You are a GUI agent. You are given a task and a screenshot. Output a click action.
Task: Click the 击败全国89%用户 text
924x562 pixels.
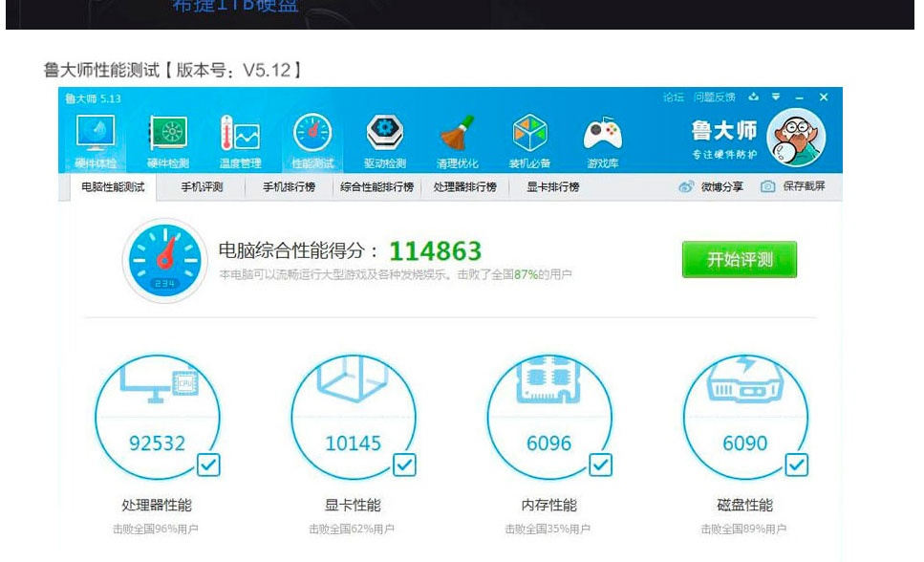pos(743,529)
